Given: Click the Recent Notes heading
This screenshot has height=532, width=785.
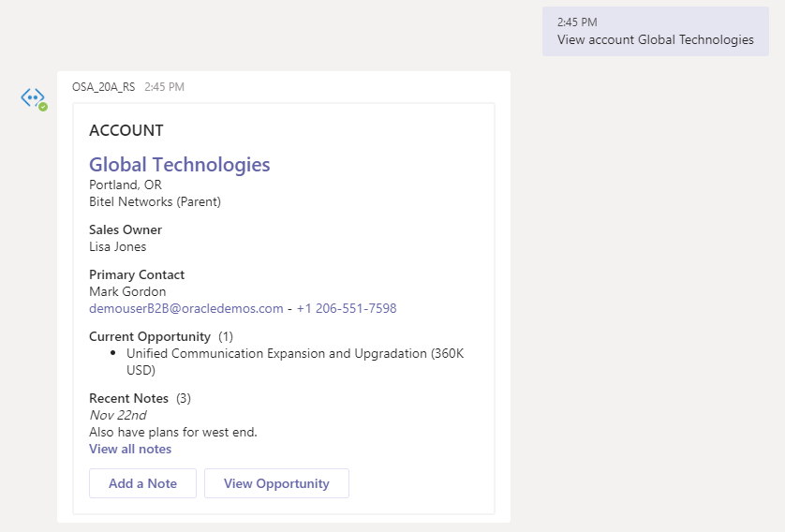Looking at the screenshot, I should tap(128, 398).
